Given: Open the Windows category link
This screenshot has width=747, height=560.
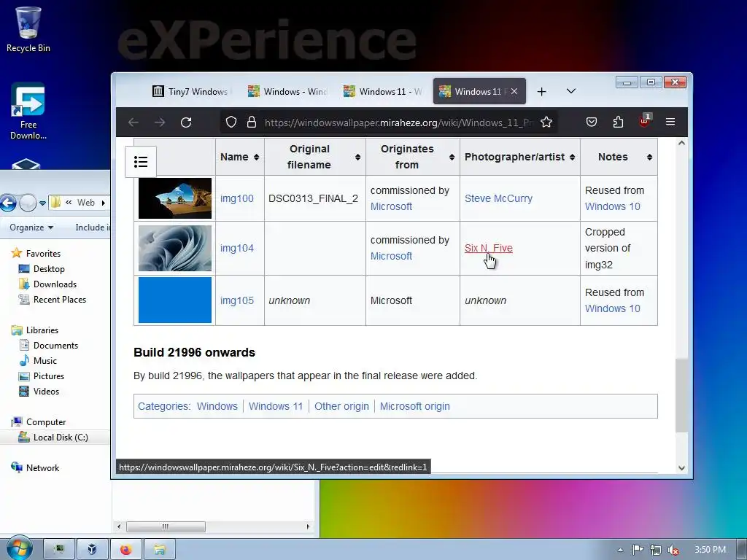Looking at the screenshot, I should (x=217, y=406).
